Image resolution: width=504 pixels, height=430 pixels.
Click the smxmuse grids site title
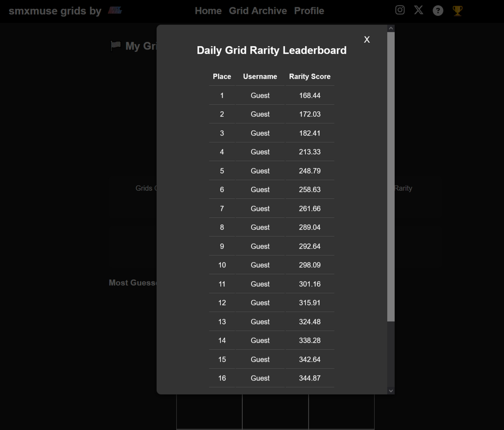[55, 11]
